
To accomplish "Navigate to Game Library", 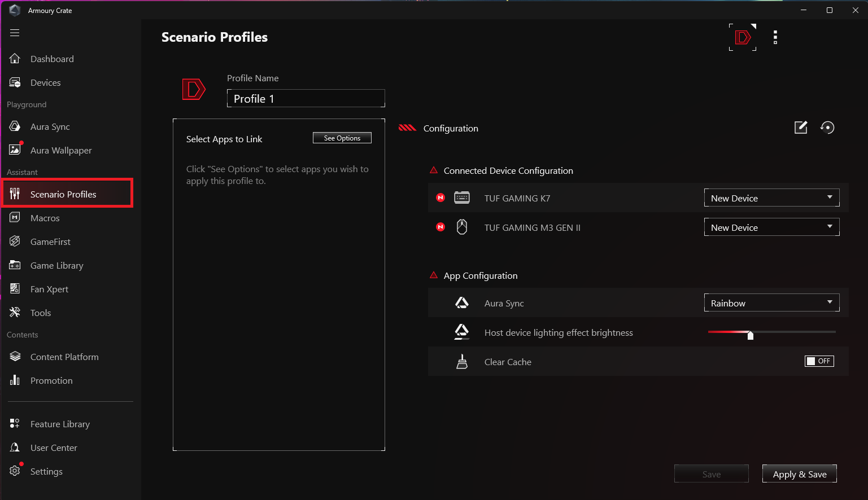I will (x=57, y=265).
